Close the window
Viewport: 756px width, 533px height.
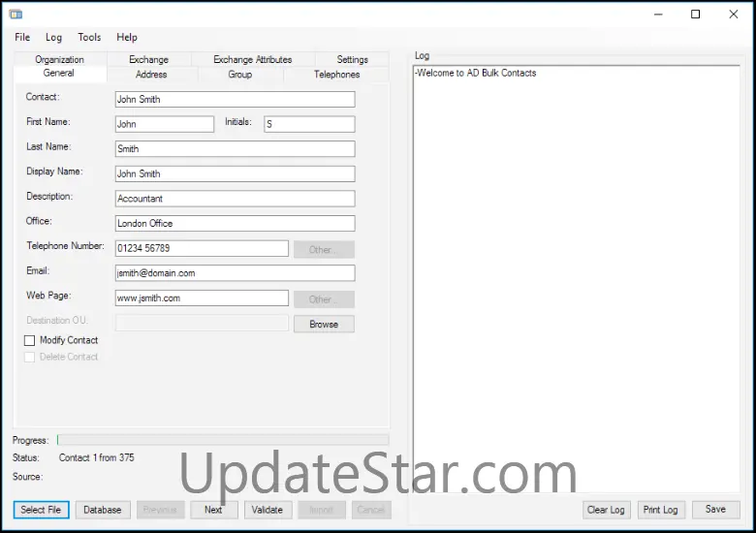pos(734,15)
